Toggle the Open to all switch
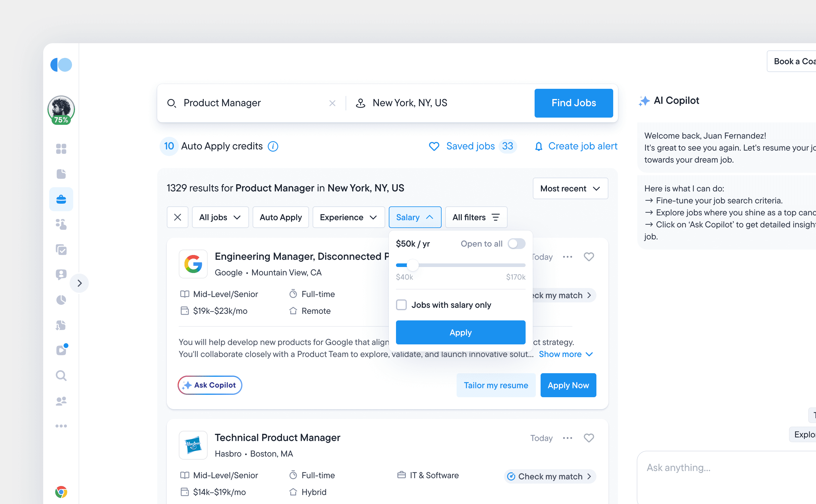 516,244
